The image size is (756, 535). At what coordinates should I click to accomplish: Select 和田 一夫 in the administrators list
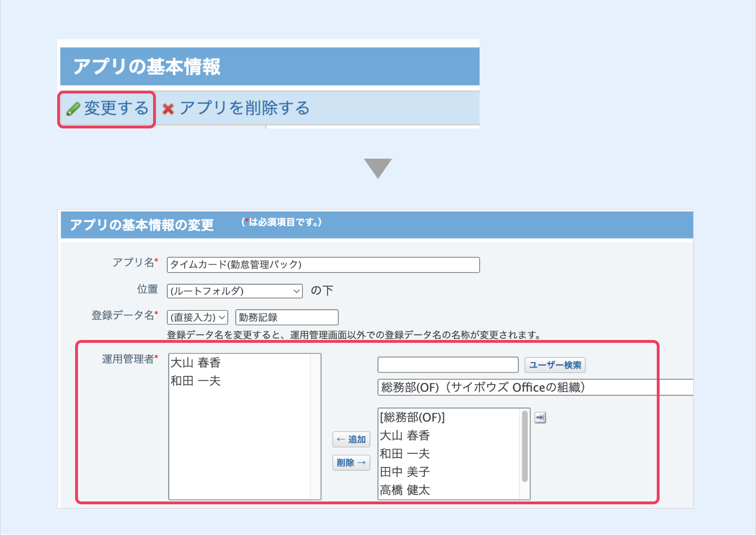pyautogui.click(x=196, y=381)
